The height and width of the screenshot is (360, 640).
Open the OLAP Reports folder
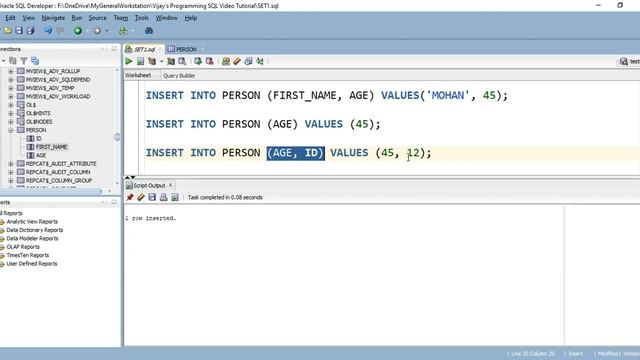(23, 247)
